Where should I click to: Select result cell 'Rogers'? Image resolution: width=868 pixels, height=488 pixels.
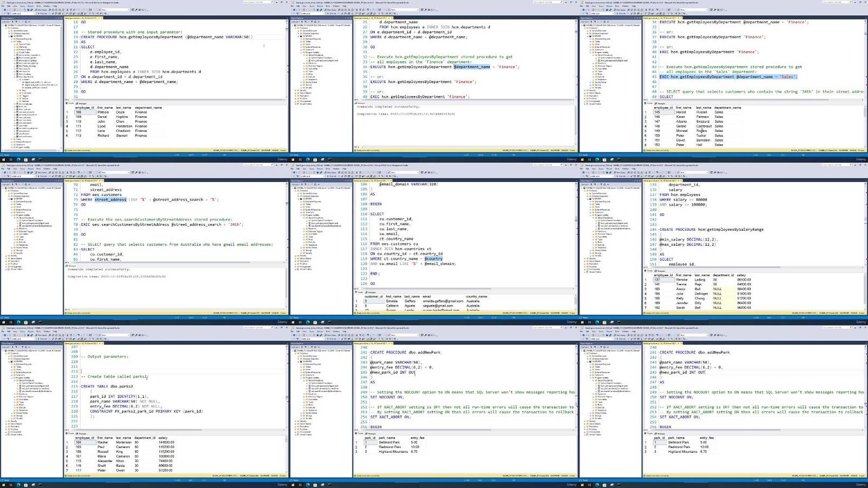[701, 131]
